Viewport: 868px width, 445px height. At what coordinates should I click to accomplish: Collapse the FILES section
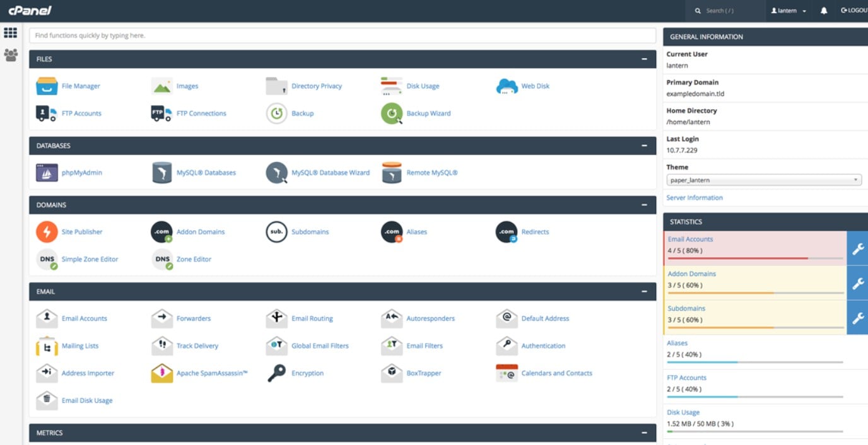tap(645, 59)
